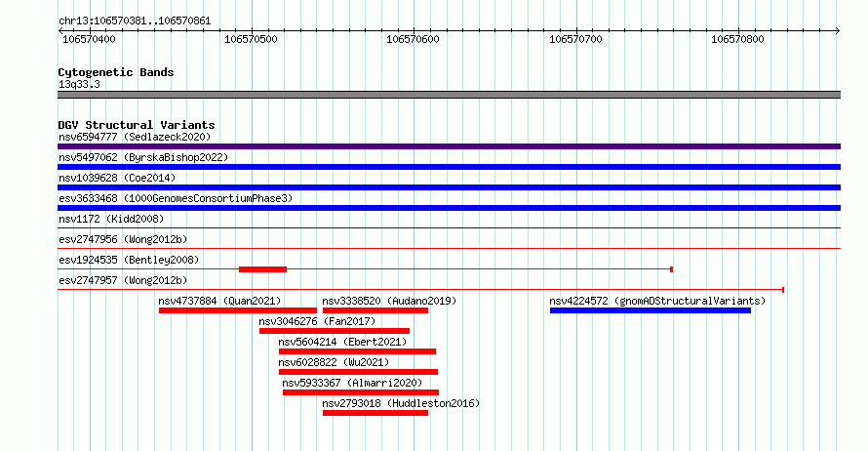Screen dimensions: 868x451
Task: Select nsv6028822 (Wu2021) variant label
Action: pyautogui.click(x=334, y=362)
